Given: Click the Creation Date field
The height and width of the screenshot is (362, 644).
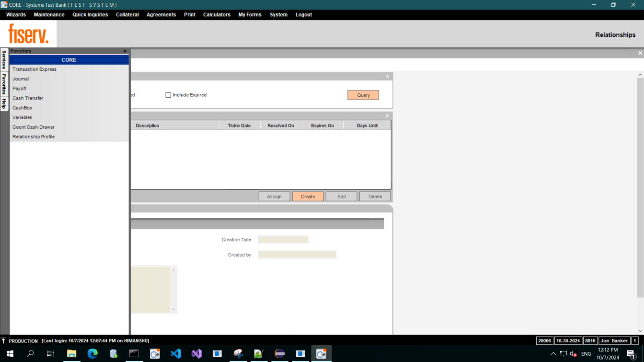Looking at the screenshot, I should 283,240.
